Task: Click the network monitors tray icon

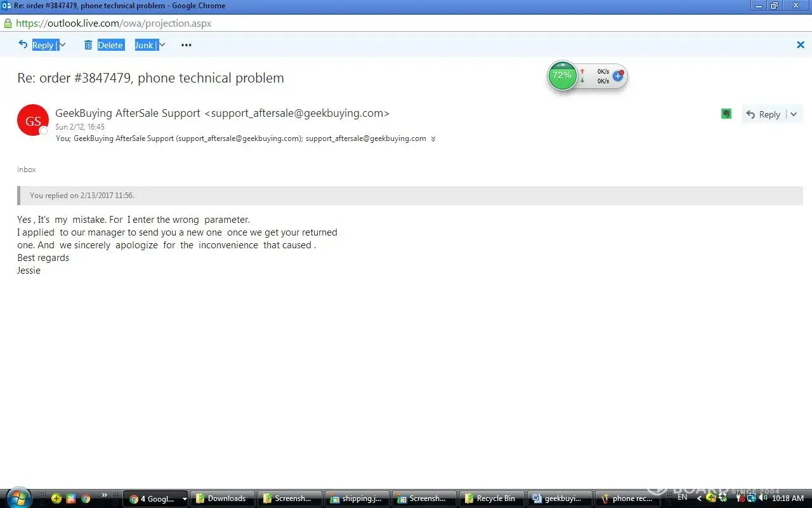Action: [x=751, y=498]
